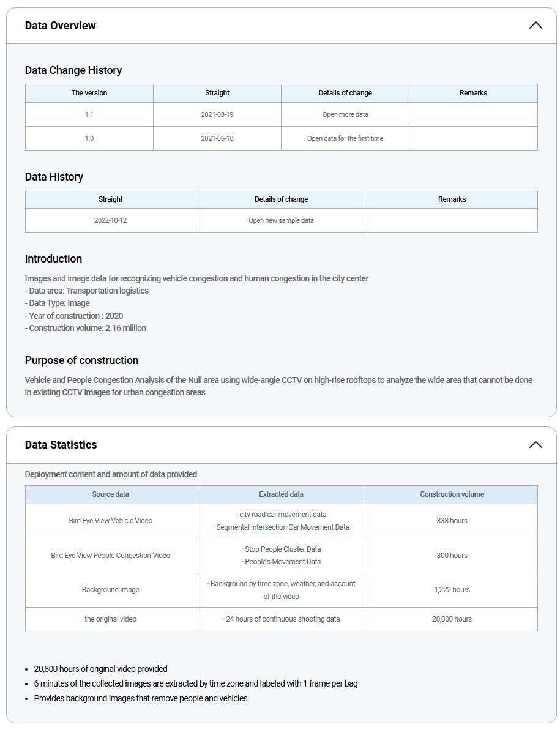Click the Data Statistics panel title
This screenshot has width=560, height=730.
(x=61, y=445)
